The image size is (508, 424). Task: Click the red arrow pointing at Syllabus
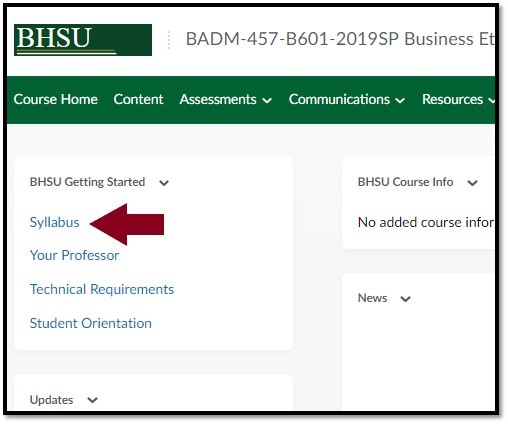click(127, 224)
